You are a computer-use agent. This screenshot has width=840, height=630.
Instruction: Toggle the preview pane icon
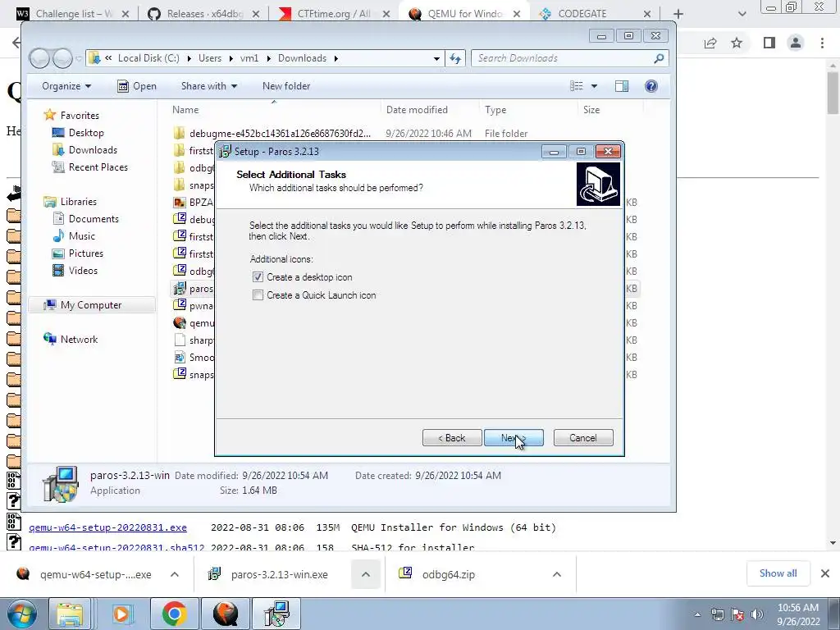(x=622, y=86)
